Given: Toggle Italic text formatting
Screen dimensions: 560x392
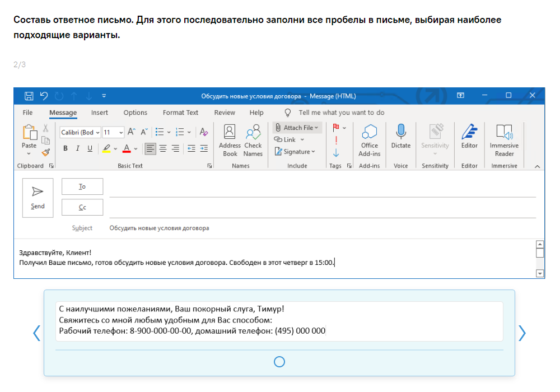Looking at the screenshot, I should (78, 148).
